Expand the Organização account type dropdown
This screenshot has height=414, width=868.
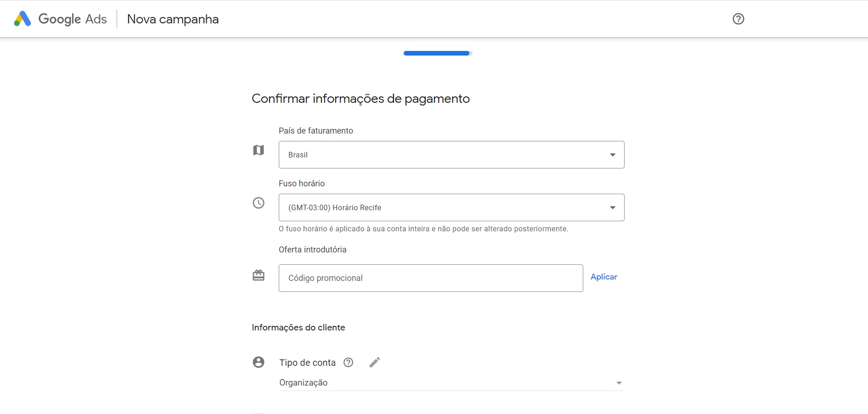[452, 383]
